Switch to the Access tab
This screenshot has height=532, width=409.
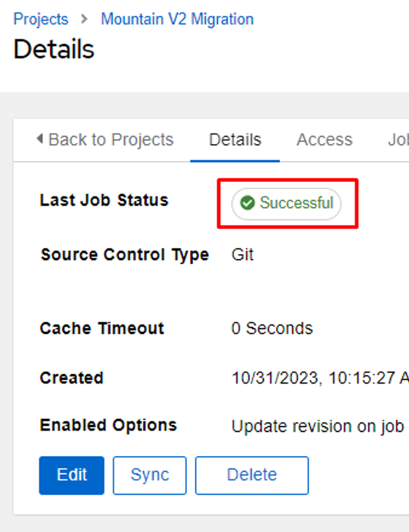[x=325, y=140]
